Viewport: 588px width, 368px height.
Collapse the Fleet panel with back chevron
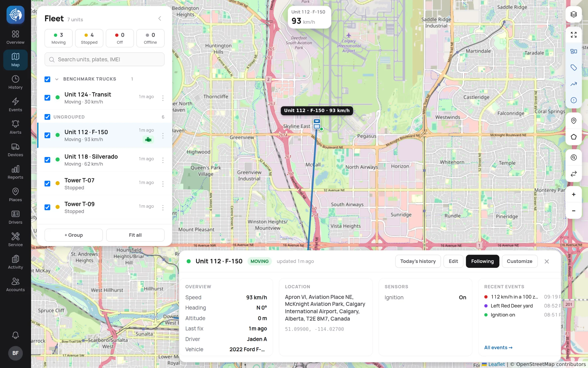coord(160,18)
